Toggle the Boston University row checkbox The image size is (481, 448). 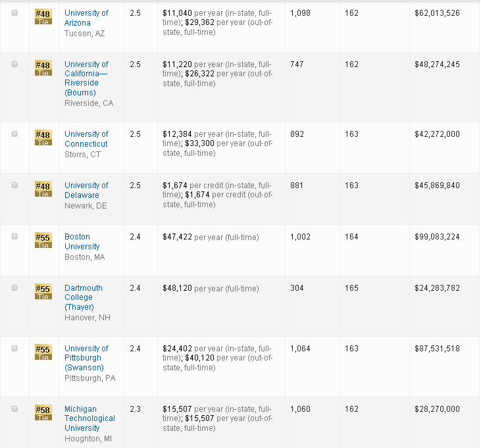coord(15,236)
